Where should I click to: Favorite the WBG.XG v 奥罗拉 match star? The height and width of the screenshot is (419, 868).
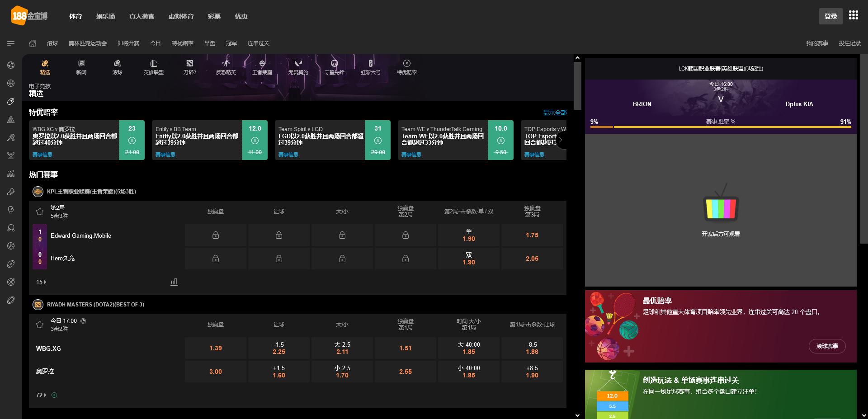tap(40, 325)
